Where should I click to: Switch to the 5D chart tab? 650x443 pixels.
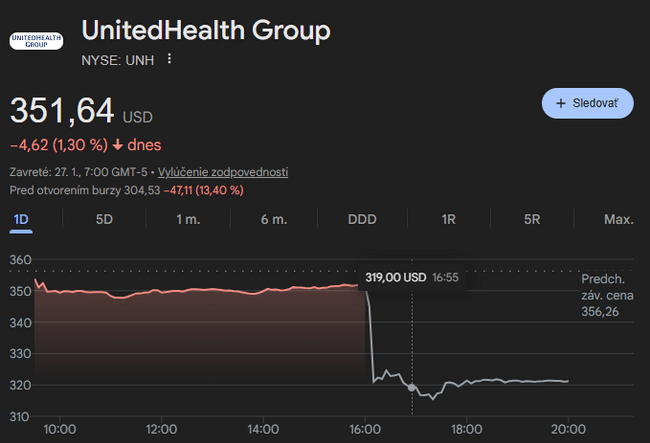(104, 219)
